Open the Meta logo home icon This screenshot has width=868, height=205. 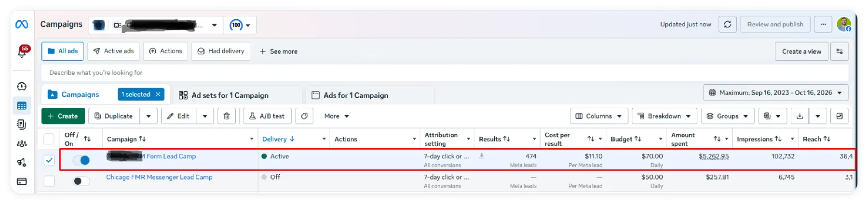pos(22,24)
